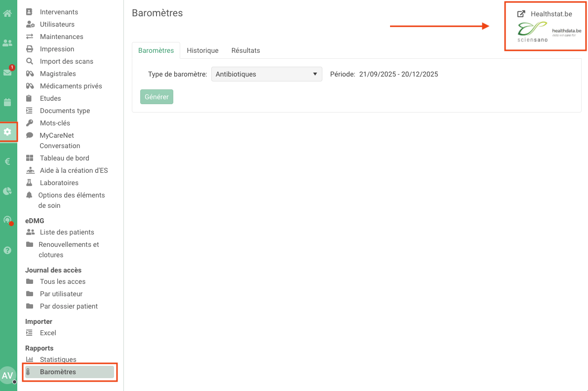Open the patients group icon

[7, 43]
